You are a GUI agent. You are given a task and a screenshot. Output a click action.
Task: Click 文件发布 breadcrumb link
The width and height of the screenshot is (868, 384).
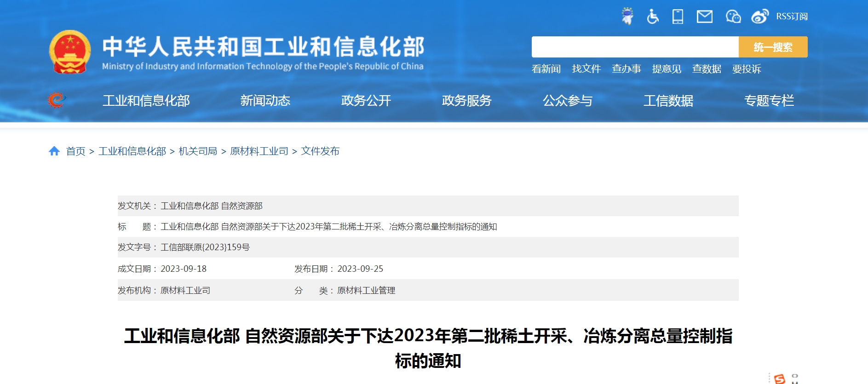(x=320, y=151)
